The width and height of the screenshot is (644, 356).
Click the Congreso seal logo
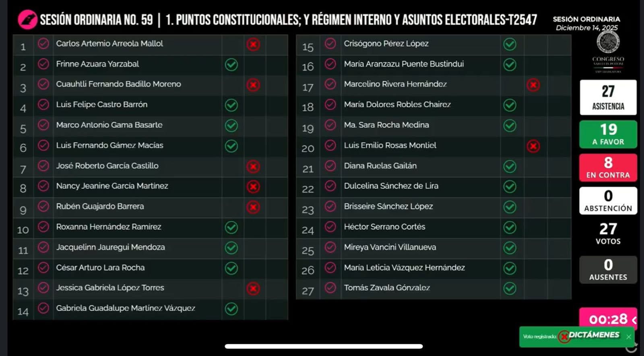click(x=608, y=41)
